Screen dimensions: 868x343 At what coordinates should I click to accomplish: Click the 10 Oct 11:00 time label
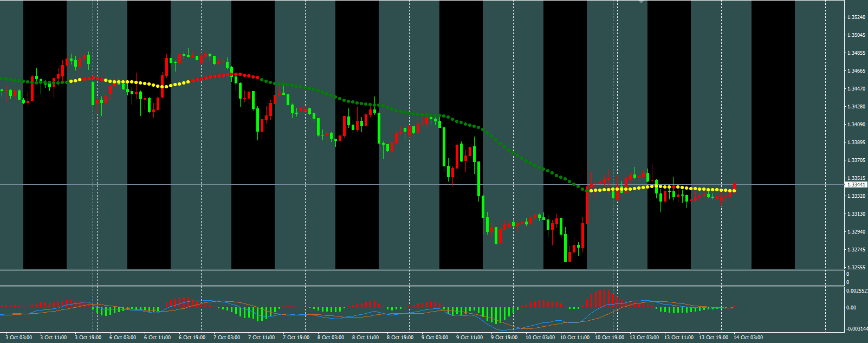click(x=575, y=338)
